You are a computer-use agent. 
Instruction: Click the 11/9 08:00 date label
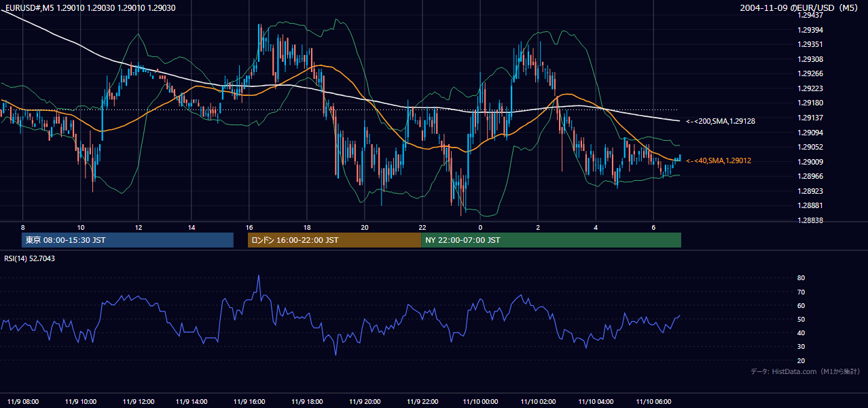point(23,401)
